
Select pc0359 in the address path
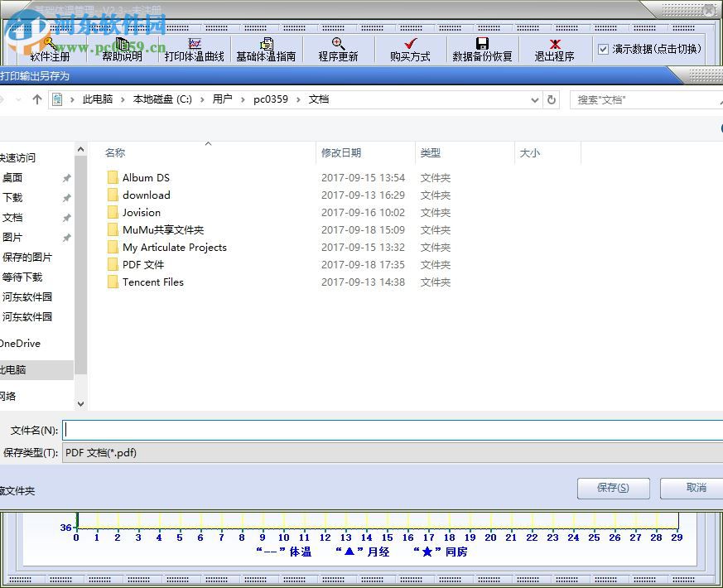coord(271,99)
